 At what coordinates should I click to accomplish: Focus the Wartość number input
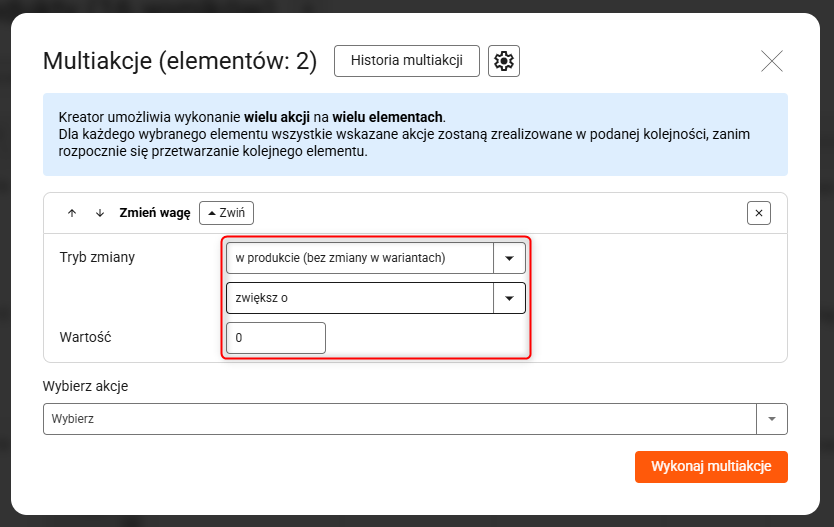click(276, 338)
